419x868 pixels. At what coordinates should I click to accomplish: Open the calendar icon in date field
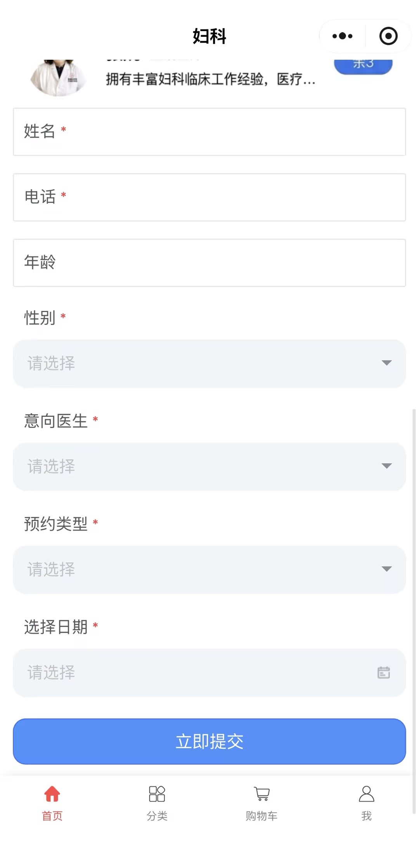click(x=384, y=672)
